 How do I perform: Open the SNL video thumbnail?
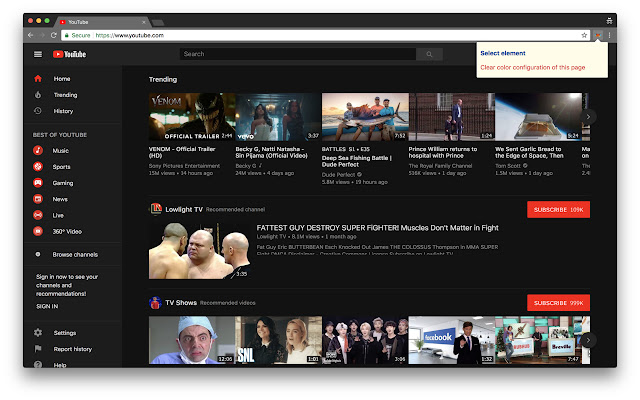pyautogui.click(x=278, y=340)
